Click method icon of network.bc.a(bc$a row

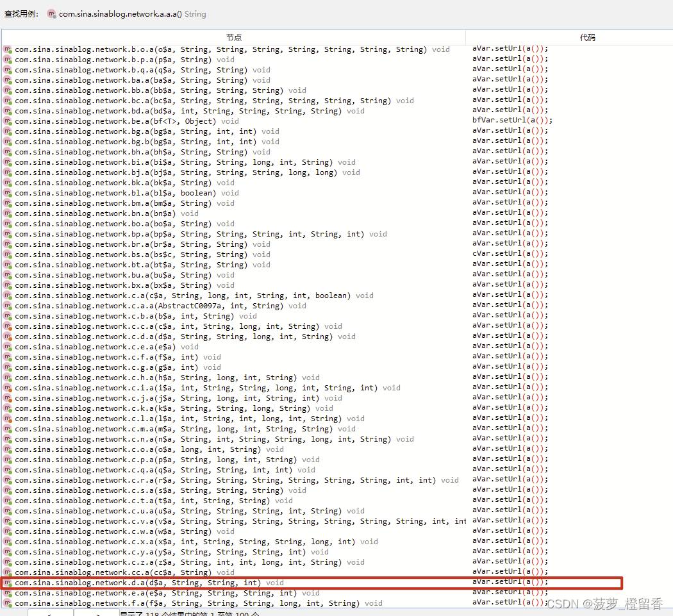coord(8,101)
